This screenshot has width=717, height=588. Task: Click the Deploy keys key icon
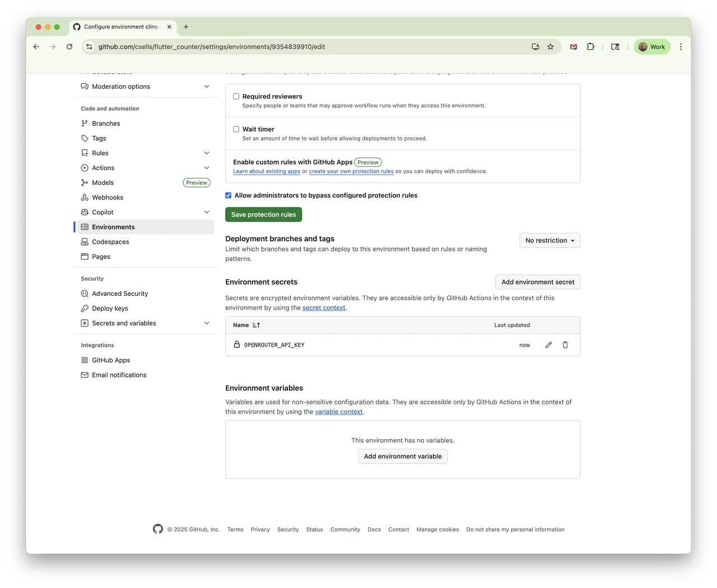coord(85,309)
